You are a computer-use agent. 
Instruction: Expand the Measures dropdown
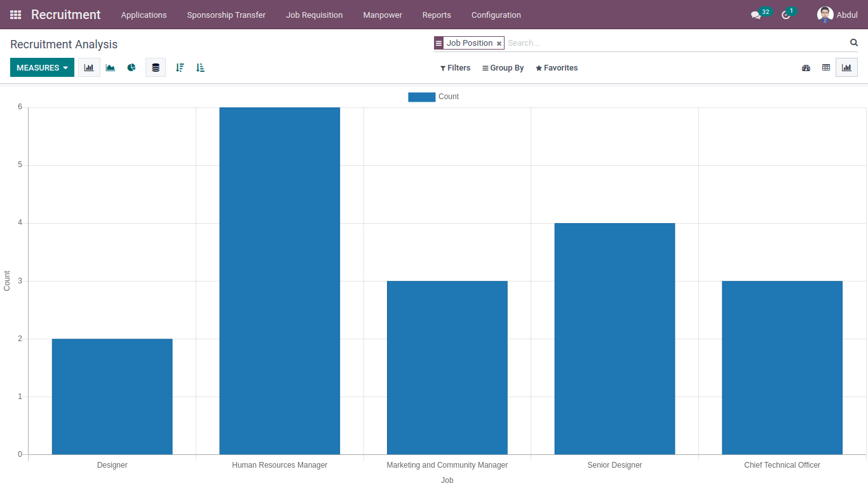click(x=42, y=67)
